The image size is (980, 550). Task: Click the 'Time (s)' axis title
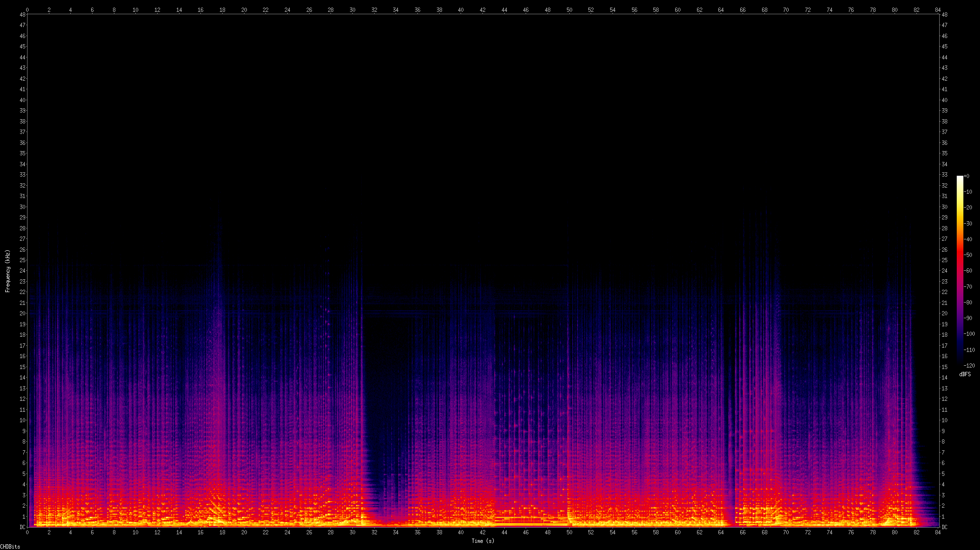(482, 541)
